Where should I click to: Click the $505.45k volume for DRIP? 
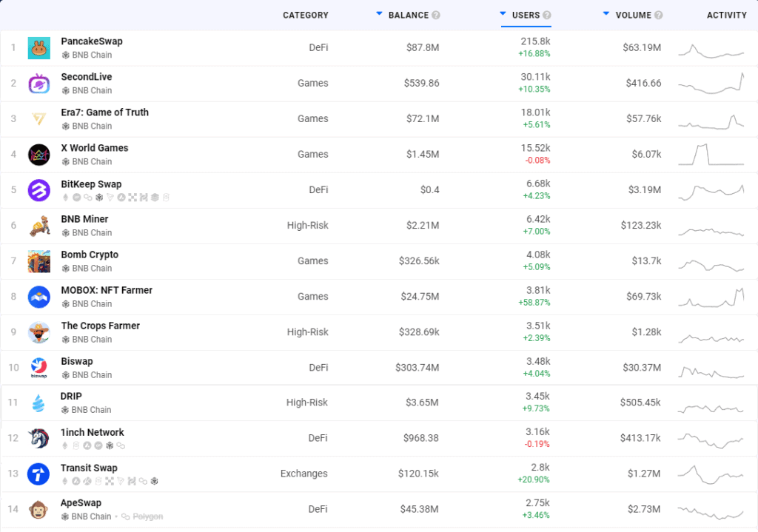coord(640,403)
